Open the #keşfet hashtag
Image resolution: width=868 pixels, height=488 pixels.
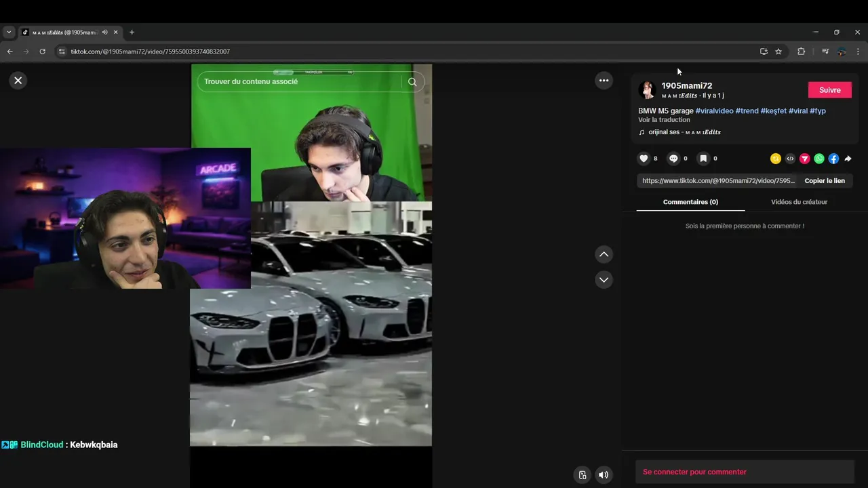pyautogui.click(x=773, y=110)
